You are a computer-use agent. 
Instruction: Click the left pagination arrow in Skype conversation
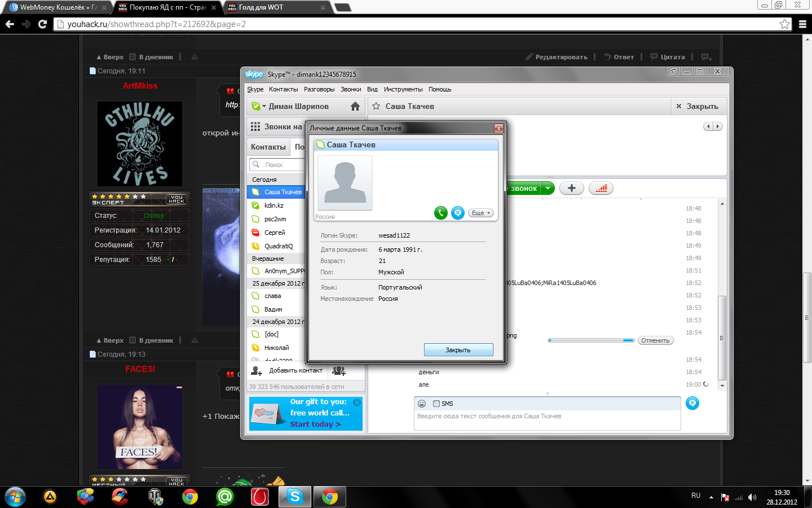click(708, 126)
